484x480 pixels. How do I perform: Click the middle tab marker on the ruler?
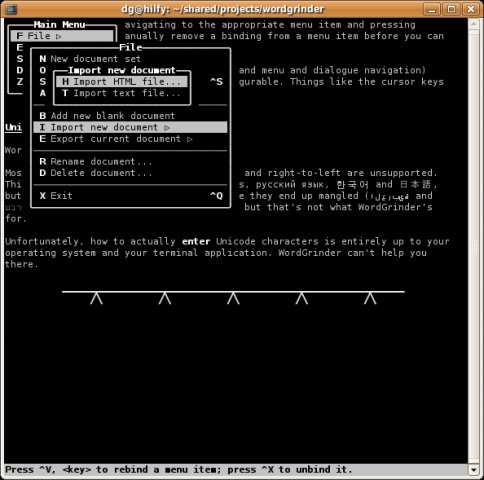pos(233,298)
